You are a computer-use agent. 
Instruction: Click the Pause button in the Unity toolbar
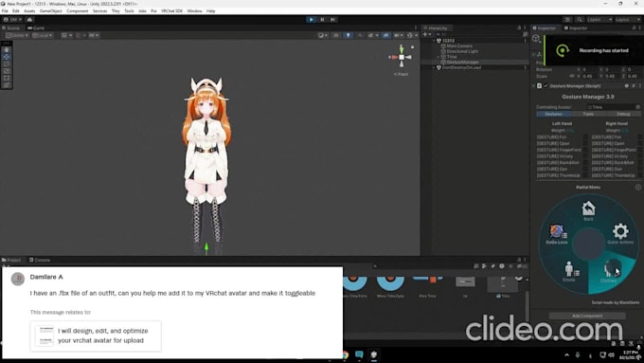[x=322, y=19]
